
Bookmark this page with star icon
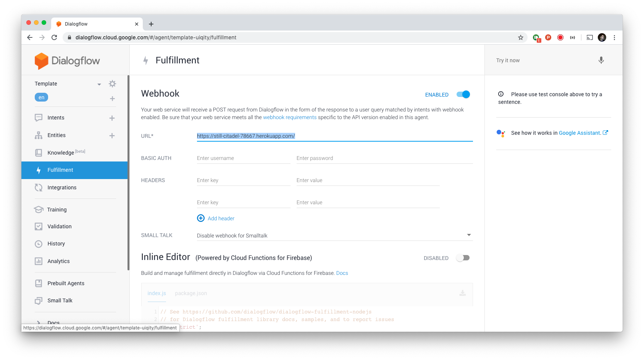coord(520,37)
